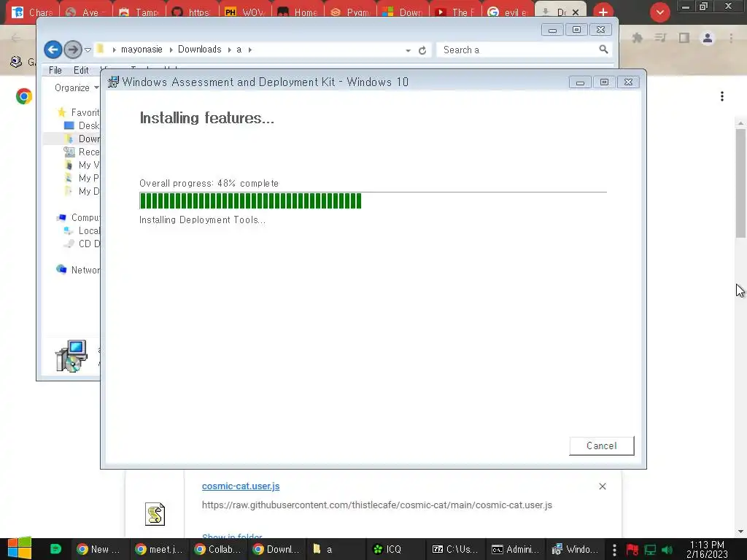The height and width of the screenshot is (560, 747).
Task: Open the red tab search dropdown
Action: 659,12
